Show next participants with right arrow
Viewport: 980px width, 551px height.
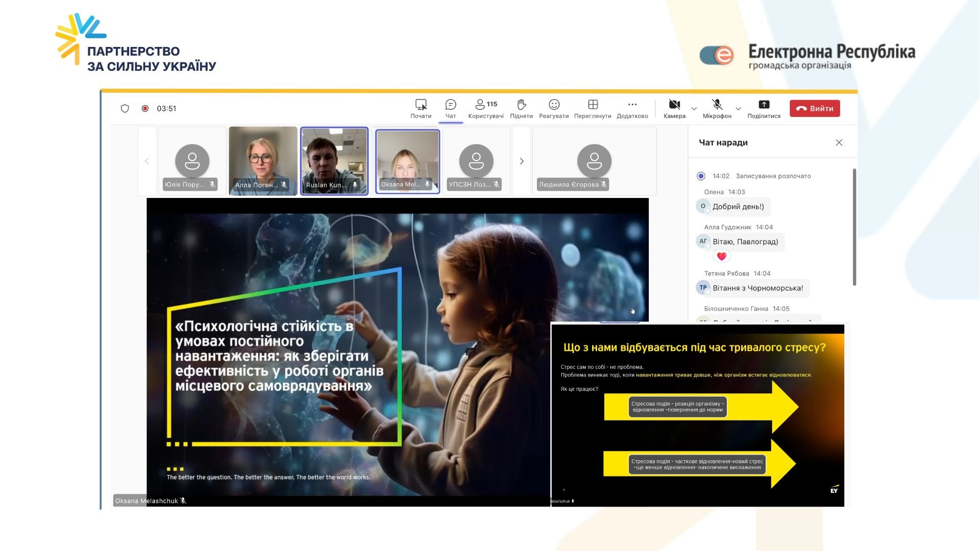521,161
